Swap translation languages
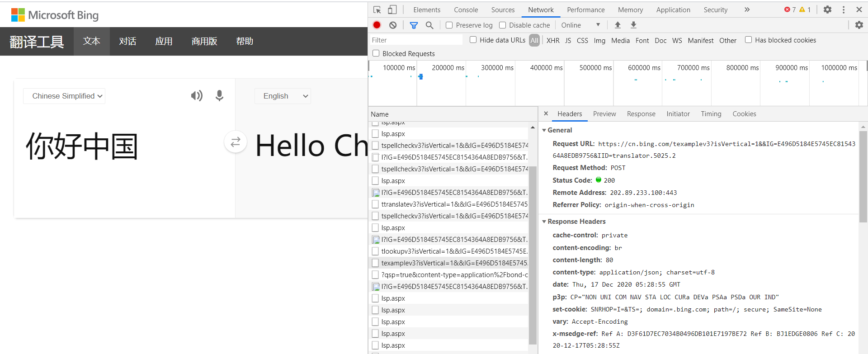Image resolution: width=868 pixels, height=354 pixels. pyautogui.click(x=236, y=142)
